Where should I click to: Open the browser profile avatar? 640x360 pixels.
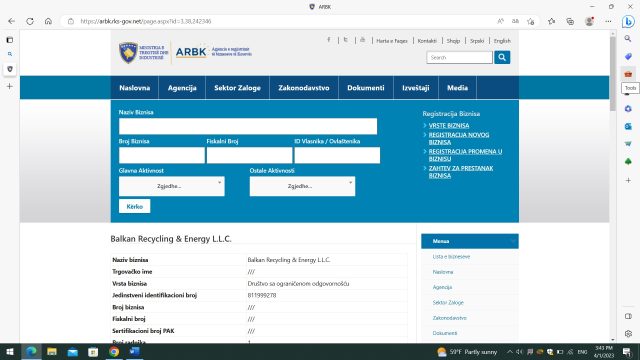coord(589,21)
